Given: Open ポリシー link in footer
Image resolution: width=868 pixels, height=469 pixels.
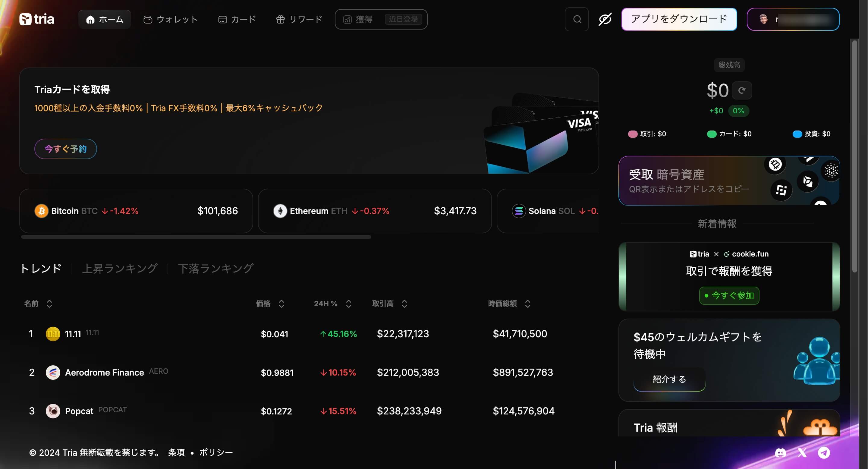Looking at the screenshot, I should (216, 452).
